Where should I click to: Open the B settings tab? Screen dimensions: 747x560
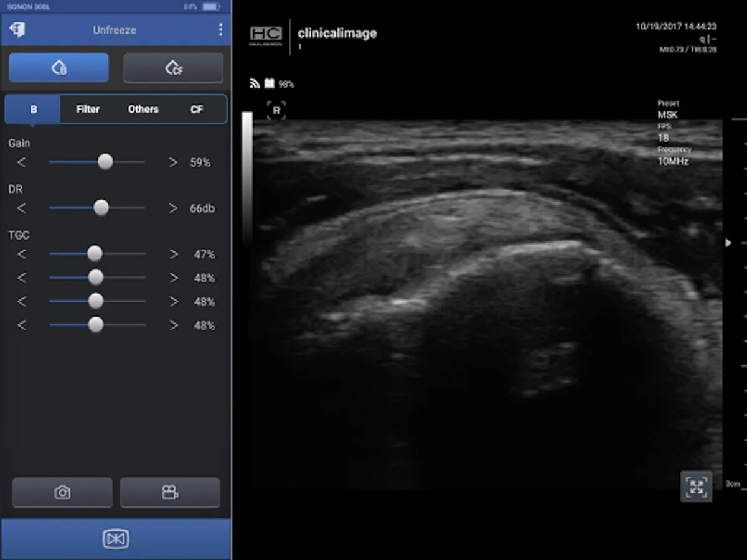pyautogui.click(x=34, y=109)
